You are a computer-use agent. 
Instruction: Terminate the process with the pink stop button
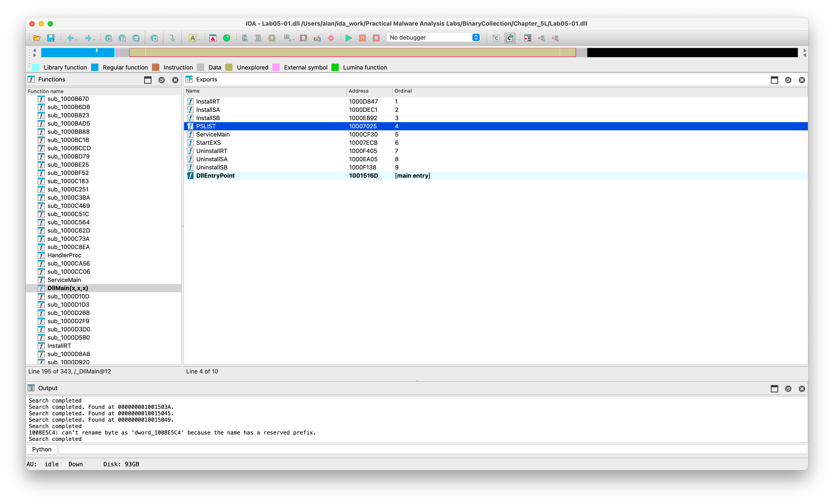[376, 38]
